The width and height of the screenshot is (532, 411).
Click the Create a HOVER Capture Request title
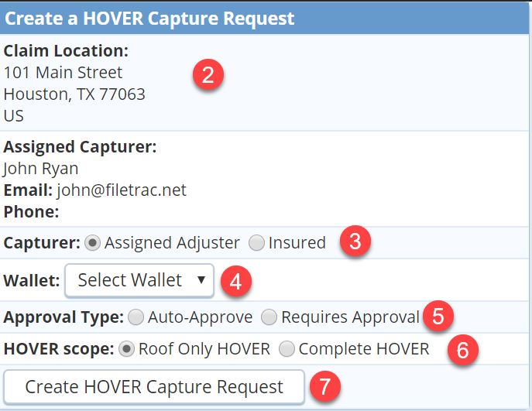(149, 19)
